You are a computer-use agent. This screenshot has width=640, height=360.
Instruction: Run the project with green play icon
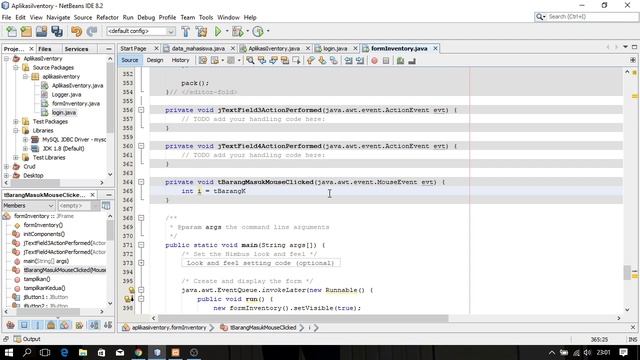218,31
